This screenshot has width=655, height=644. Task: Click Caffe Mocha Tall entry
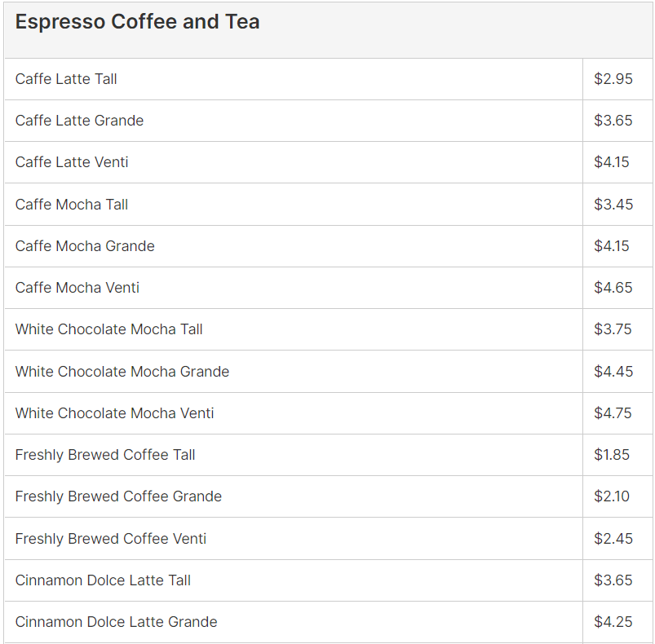point(72,205)
